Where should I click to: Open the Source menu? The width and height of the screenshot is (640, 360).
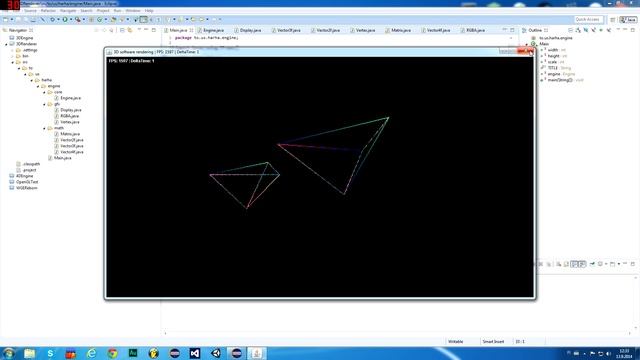click(x=30, y=11)
